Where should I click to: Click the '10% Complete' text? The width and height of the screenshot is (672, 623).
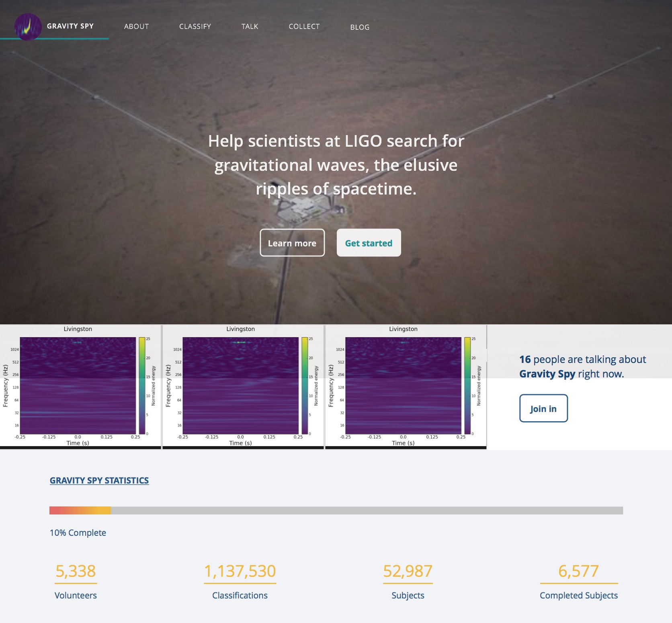(78, 533)
